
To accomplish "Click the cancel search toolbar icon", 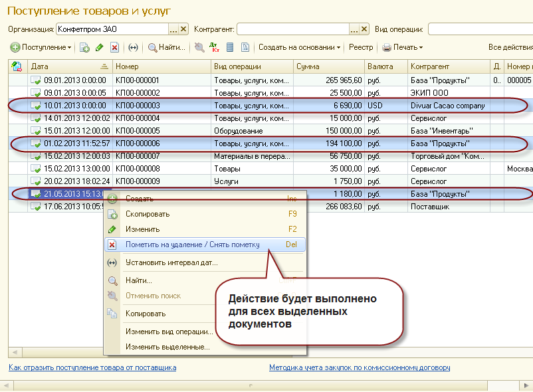I will click(x=199, y=47).
